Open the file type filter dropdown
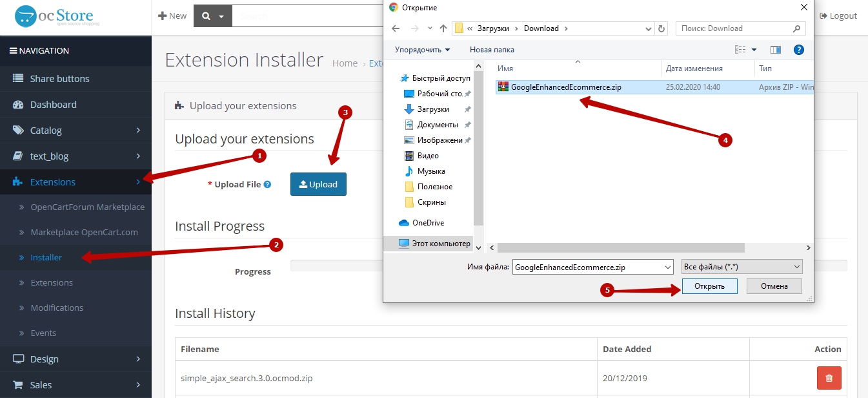 pyautogui.click(x=742, y=267)
